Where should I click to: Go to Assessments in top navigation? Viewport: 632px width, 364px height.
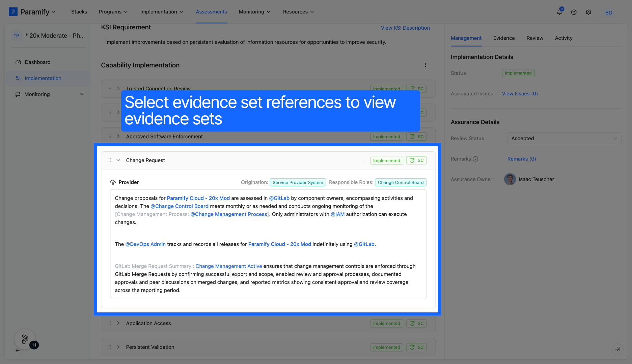click(x=211, y=12)
